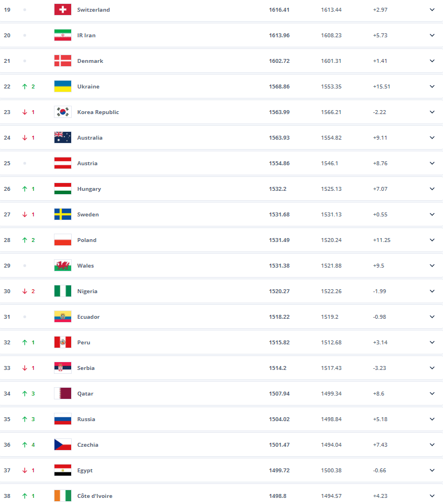
Task: Open the Poland team link
Action: pos(87,240)
